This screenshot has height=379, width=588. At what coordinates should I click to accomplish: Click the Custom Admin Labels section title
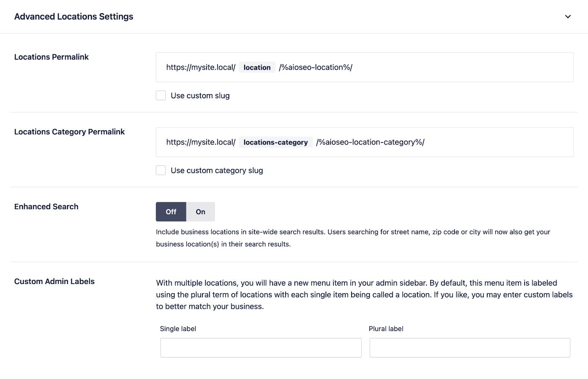coord(54,282)
